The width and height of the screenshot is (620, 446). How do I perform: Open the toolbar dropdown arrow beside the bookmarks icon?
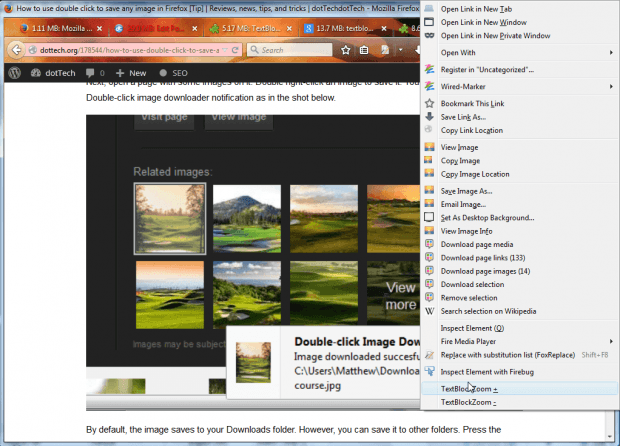click(x=401, y=50)
